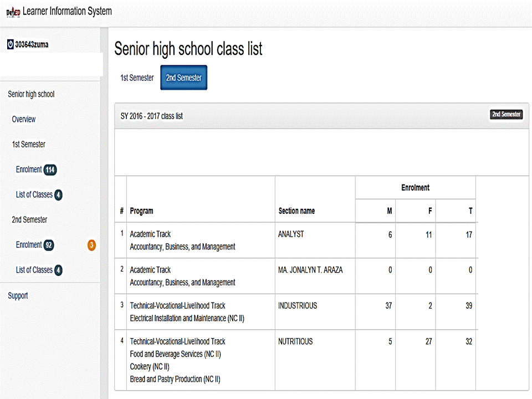532x399 pixels.
Task: Select the ANALYST section name
Action: pyautogui.click(x=291, y=234)
